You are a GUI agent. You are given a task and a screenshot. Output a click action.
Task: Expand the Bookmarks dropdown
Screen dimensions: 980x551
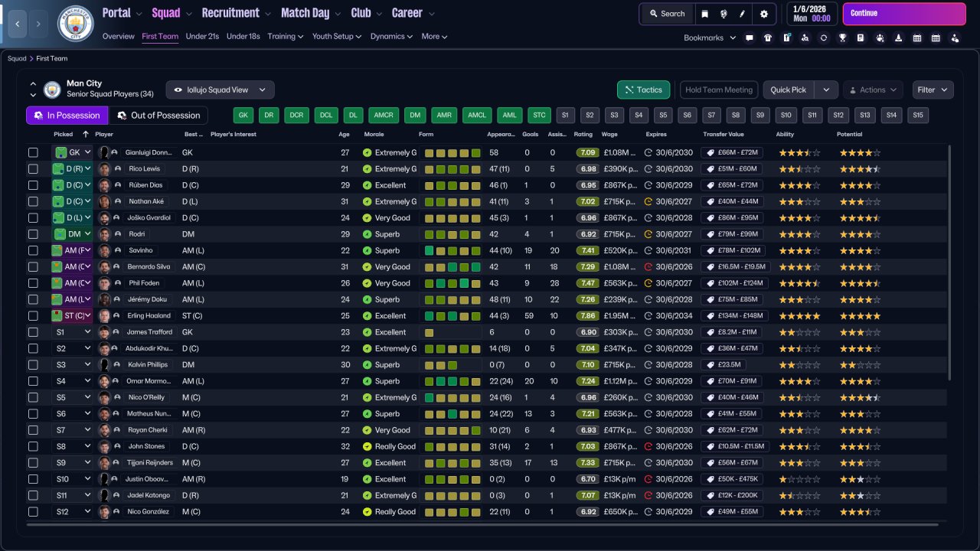(x=710, y=37)
